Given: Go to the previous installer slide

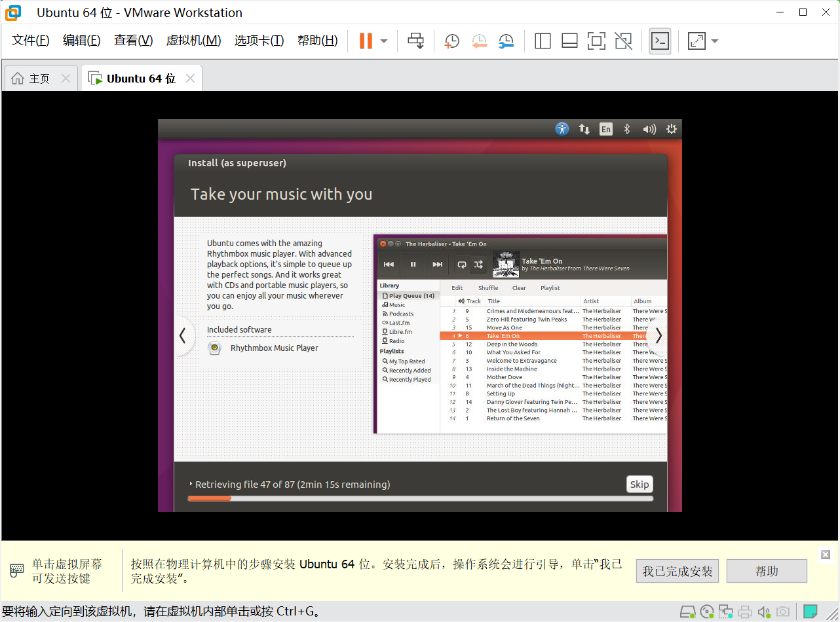Looking at the screenshot, I should [183, 336].
